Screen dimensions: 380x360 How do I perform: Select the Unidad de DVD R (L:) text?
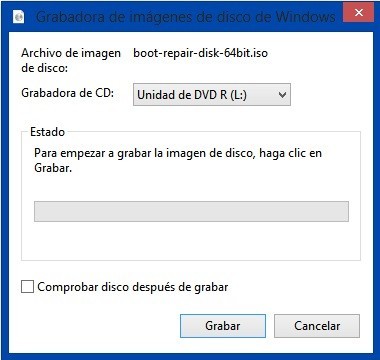coord(192,95)
